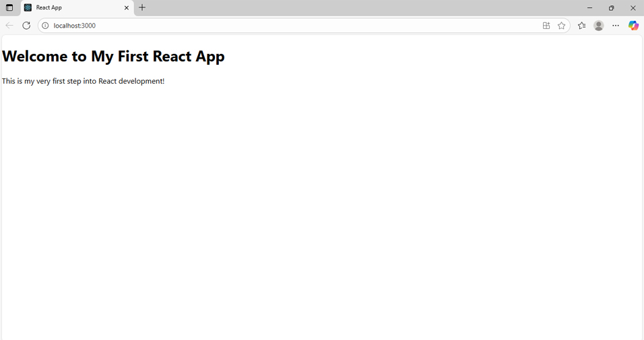Close the browser window
Viewport: 644px width, 340px height.
[633, 8]
